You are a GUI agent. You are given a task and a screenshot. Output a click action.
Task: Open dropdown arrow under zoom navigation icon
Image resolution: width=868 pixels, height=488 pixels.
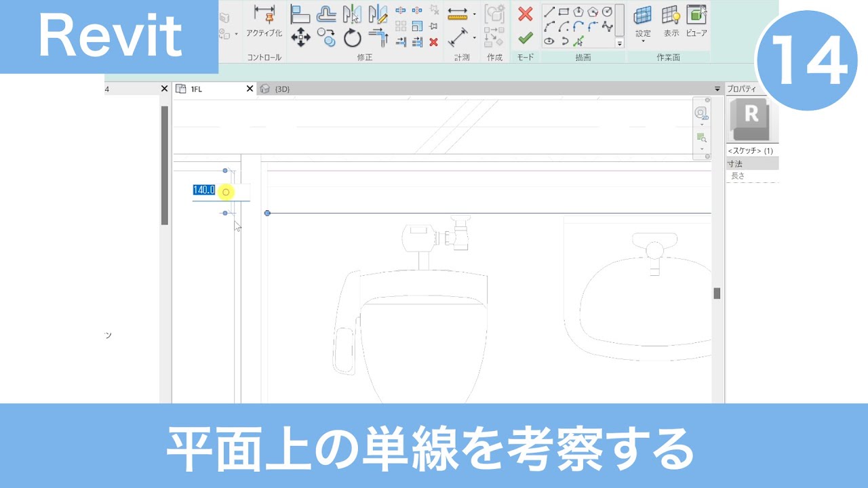click(x=702, y=148)
